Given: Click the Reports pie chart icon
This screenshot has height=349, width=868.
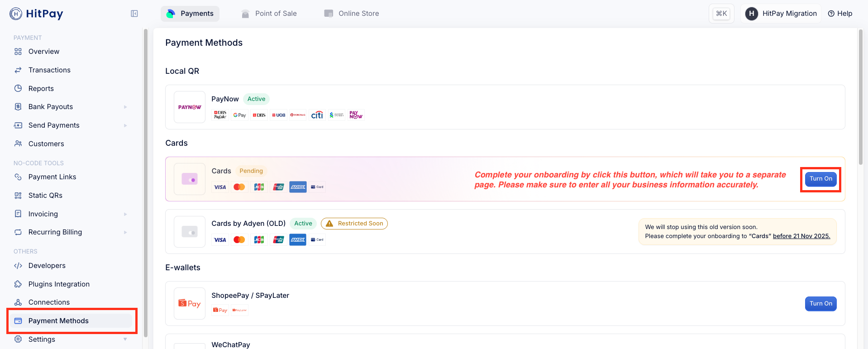Looking at the screenshot, I should click(x=18, y=88).
